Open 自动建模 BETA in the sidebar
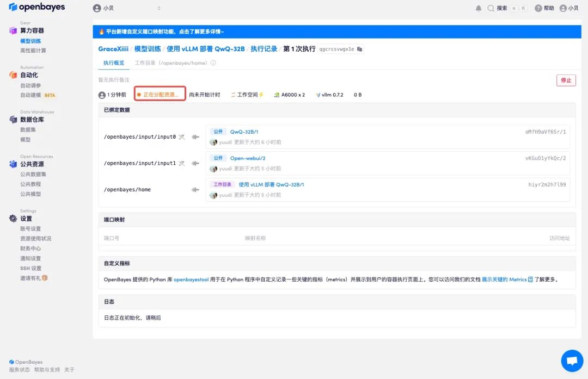The height and width of the screenshot is (379, 588). coord(38,95)
